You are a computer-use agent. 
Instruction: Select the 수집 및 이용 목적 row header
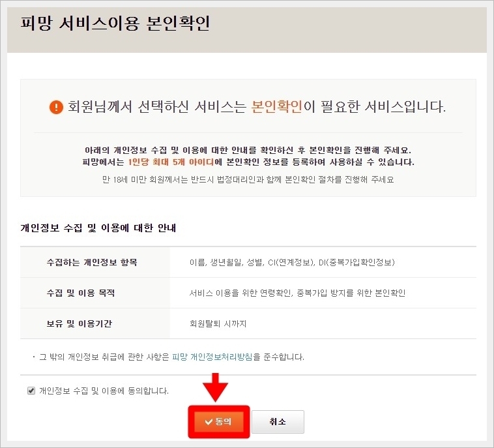point(81,293)
